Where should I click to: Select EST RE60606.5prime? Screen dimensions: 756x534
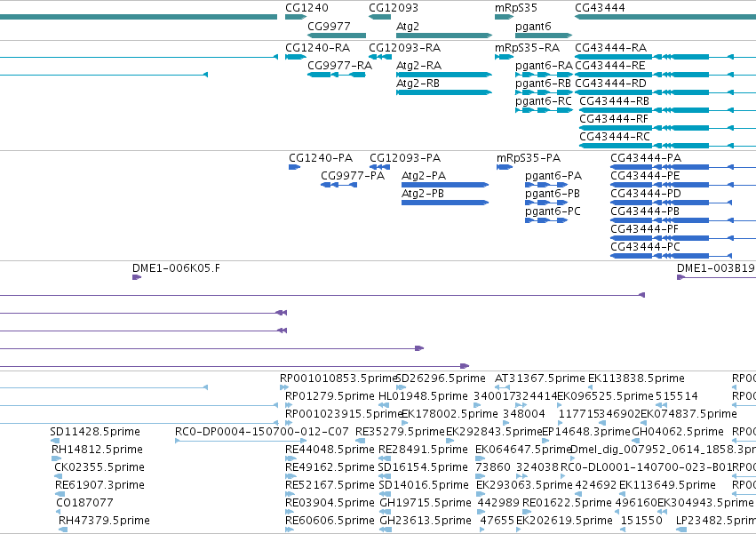point(330,522)
